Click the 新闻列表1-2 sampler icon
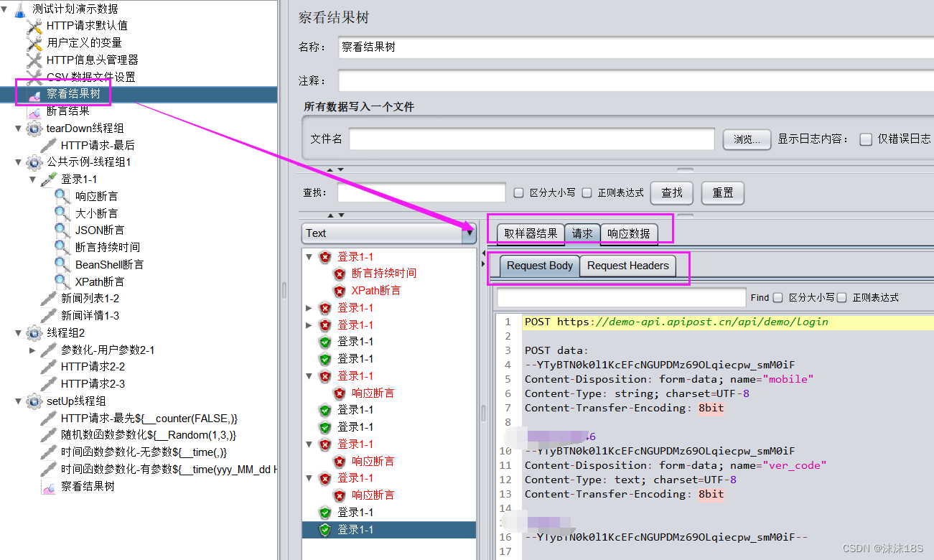 [x=49, y=298]
